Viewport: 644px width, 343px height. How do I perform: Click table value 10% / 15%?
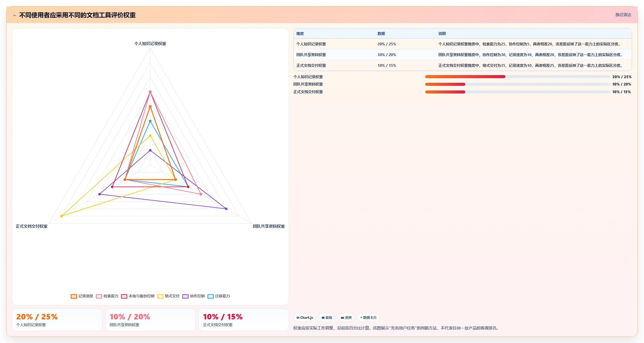(387, 66)
